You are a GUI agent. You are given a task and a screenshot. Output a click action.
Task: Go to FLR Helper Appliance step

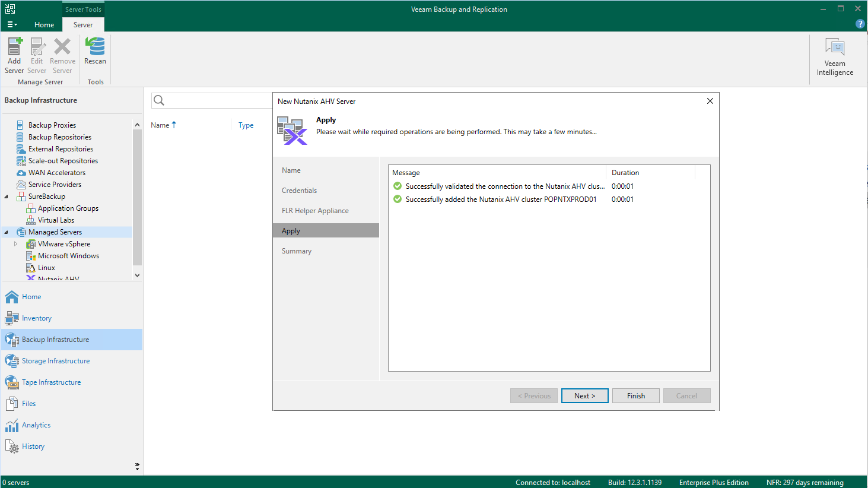click(315, 211)
